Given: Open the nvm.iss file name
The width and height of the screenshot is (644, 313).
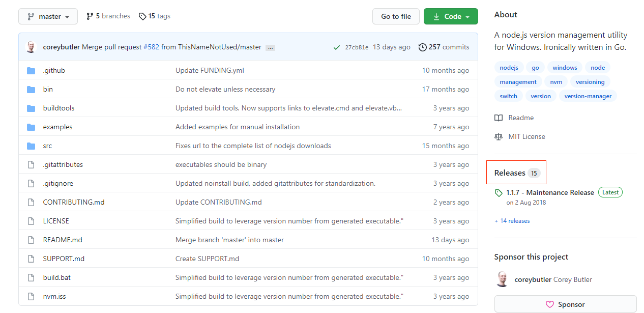Looking at the screenshot, I should tap(54, 296).
